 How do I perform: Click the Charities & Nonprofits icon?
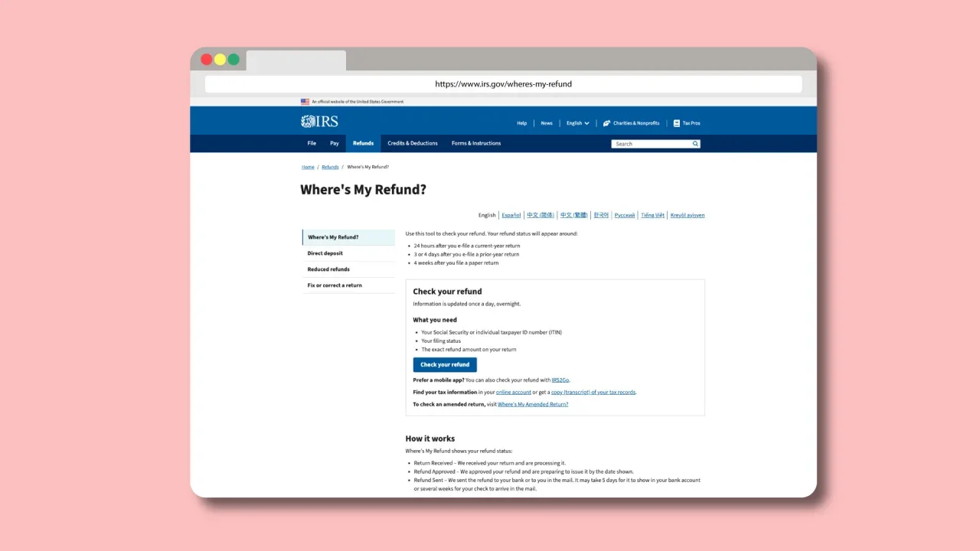click(x=606, y=123)
